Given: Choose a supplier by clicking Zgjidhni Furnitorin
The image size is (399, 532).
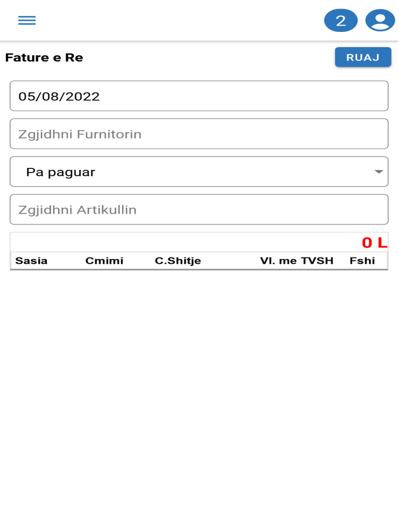Looking at the screenshot, I should [199, 133].
